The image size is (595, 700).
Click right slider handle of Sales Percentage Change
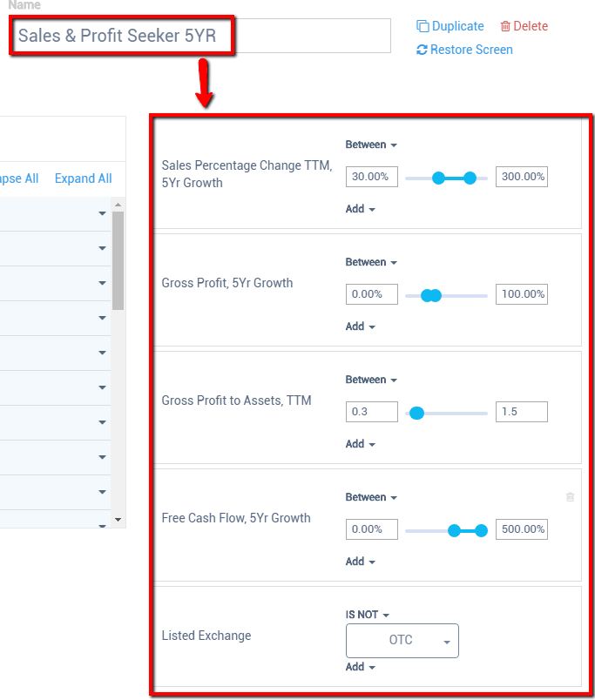[470, 178]
